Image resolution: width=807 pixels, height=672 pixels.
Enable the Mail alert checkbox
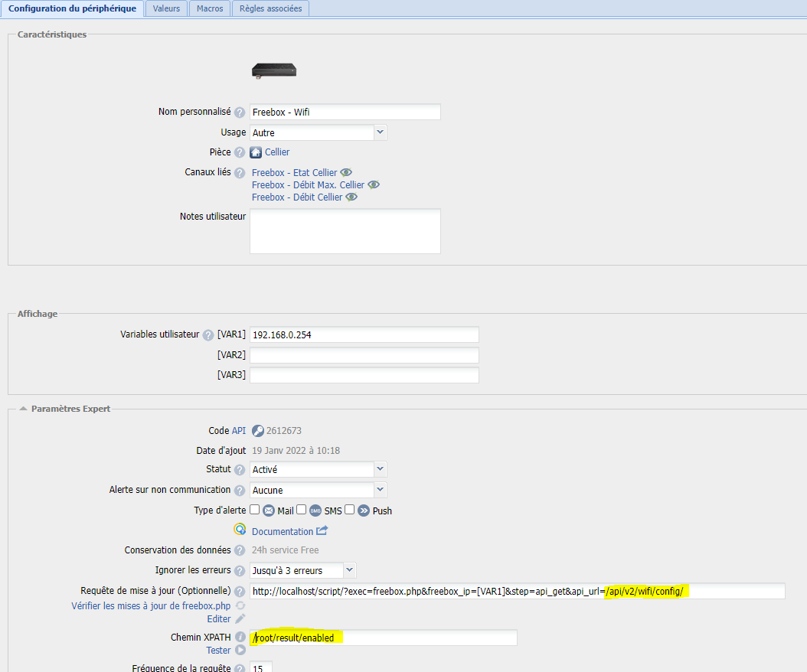[255, 510]
